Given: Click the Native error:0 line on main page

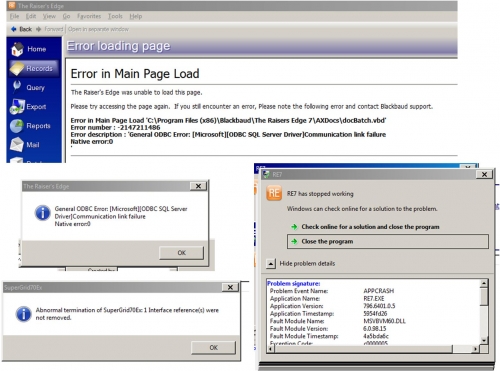Looking at the screenshot, I should 92,141.
